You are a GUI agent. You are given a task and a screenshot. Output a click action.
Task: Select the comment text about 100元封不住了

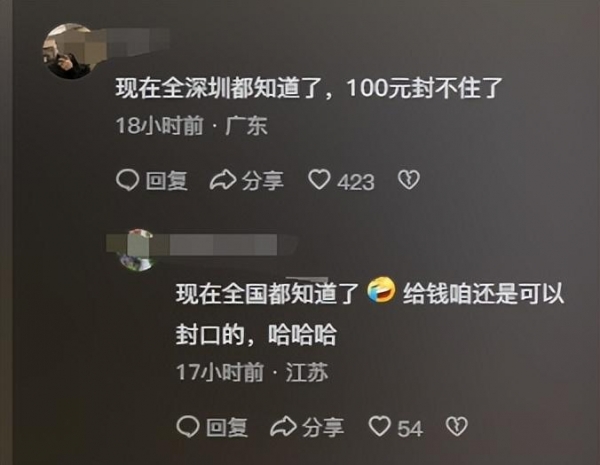coord(309,89)
